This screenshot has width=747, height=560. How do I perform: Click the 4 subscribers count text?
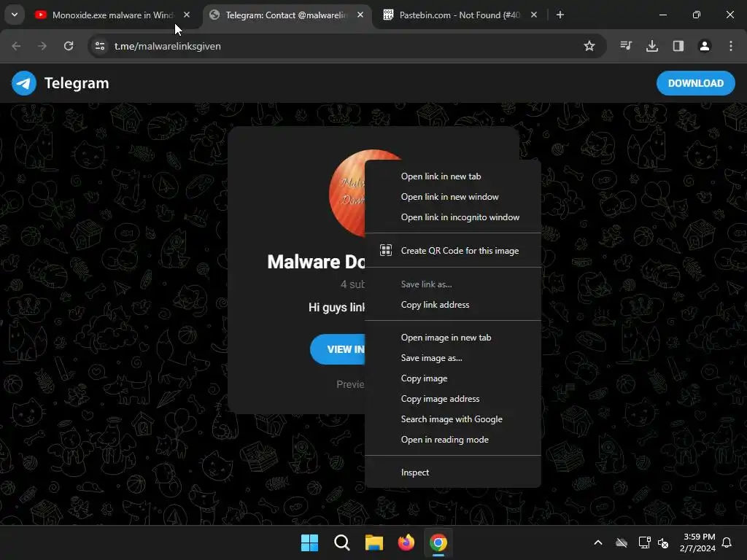click(352, 284)
